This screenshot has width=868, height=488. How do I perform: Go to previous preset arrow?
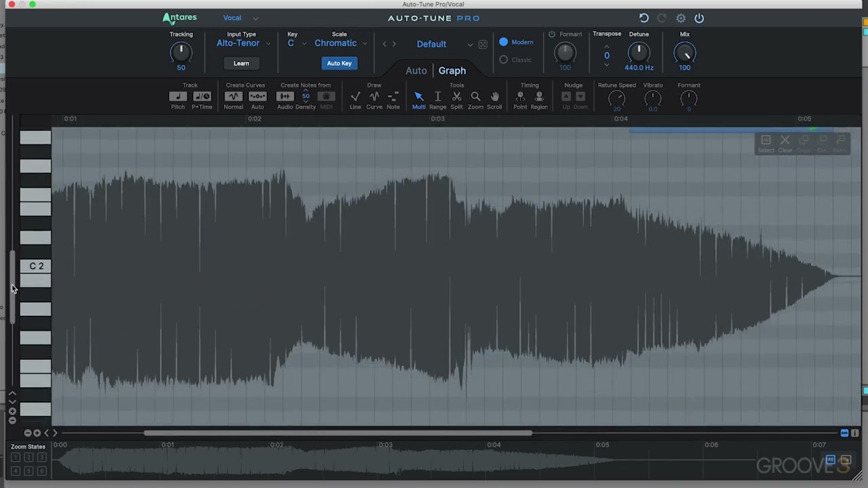coord(384,44)
